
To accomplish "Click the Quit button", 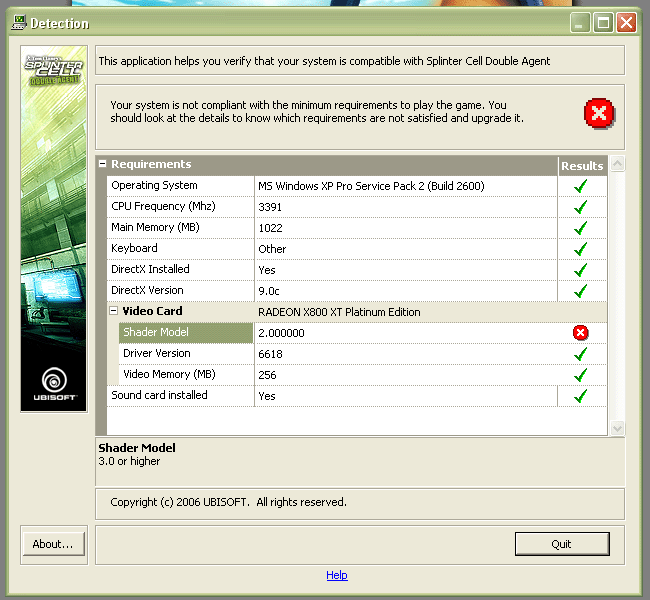I will (x=562, y=544).
